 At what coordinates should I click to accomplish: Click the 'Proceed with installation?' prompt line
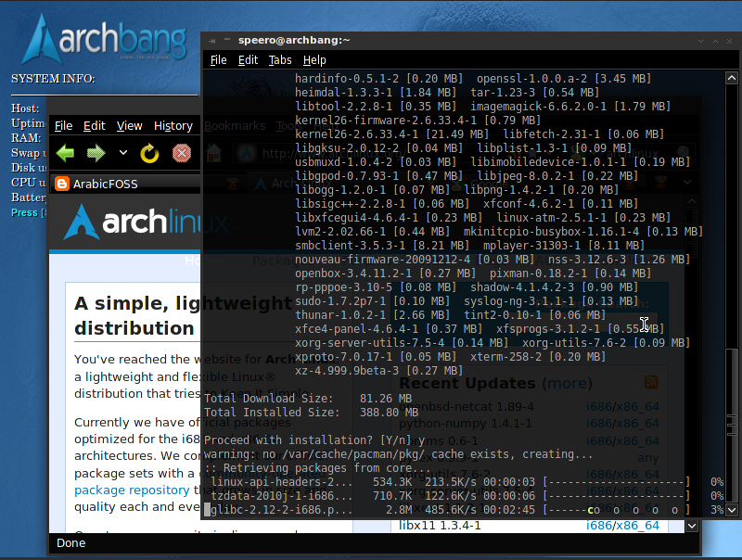pos(314,440)
